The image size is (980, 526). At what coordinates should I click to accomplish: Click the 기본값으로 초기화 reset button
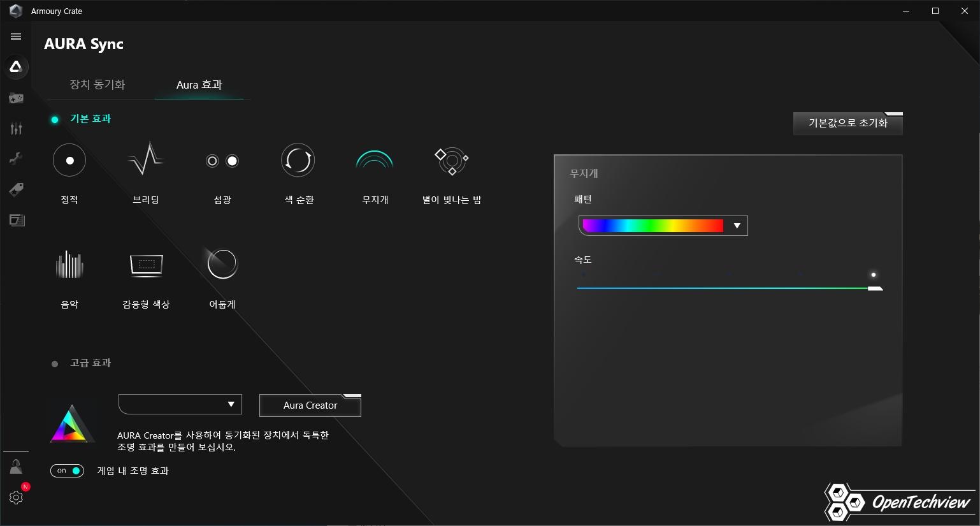click(848, 123)
